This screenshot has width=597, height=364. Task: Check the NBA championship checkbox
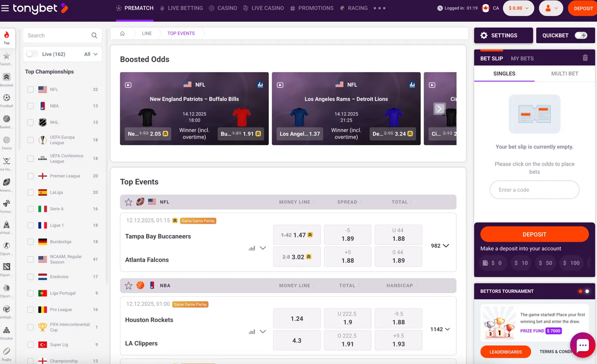point(30,106)
